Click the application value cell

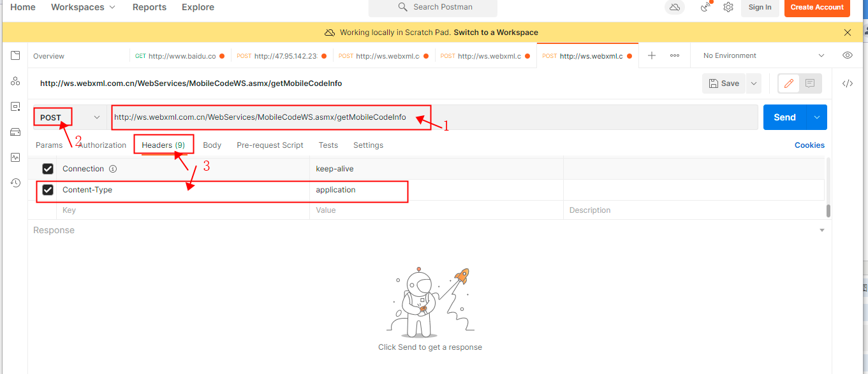437,190
